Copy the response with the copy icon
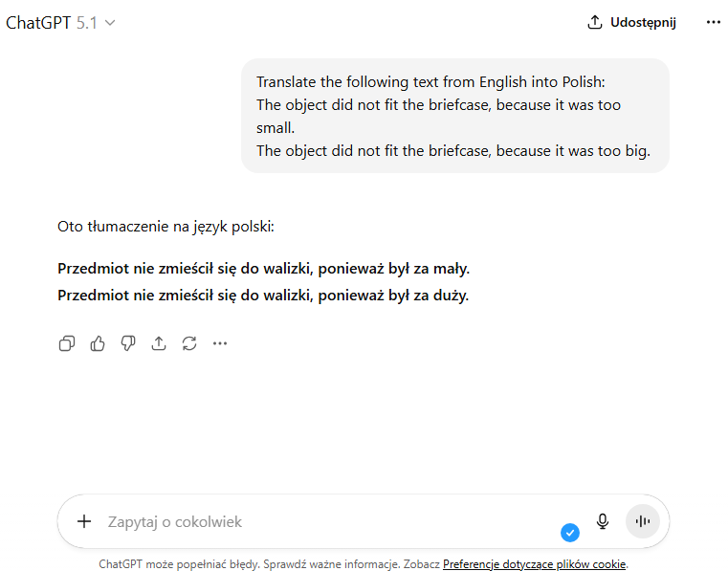This screenshot has height=571, width=728. tap(67, 343)
